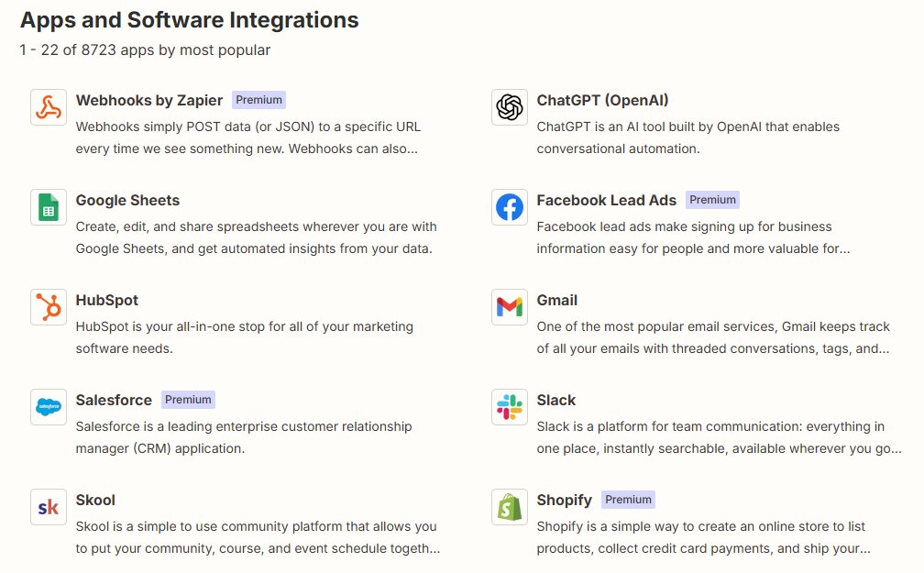
Task: Click the Shopify online store description
Action: 703,537
